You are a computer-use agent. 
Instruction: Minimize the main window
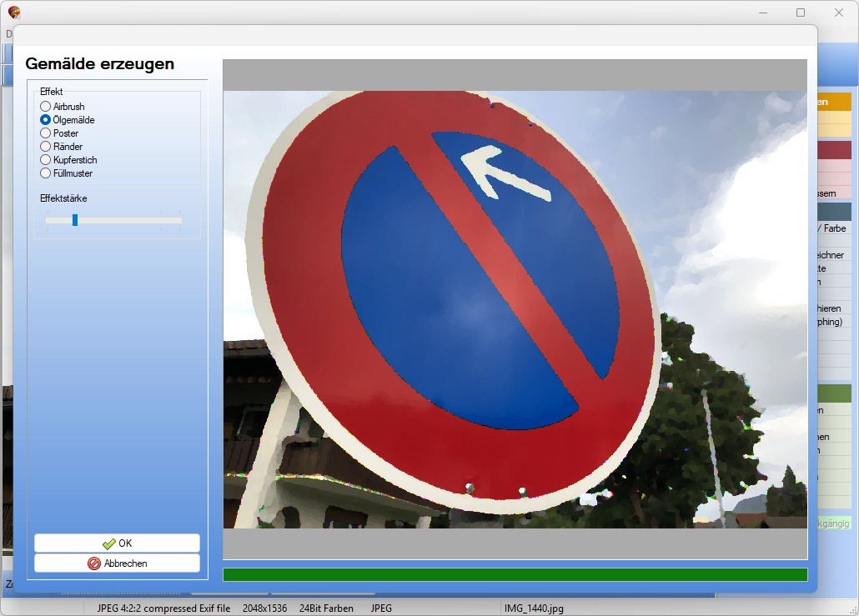coord(763,13)
